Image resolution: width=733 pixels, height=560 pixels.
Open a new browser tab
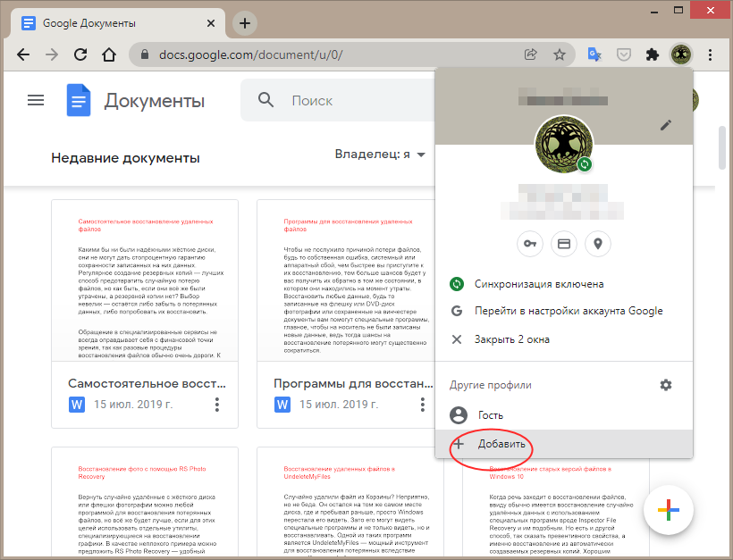[245, 23]
